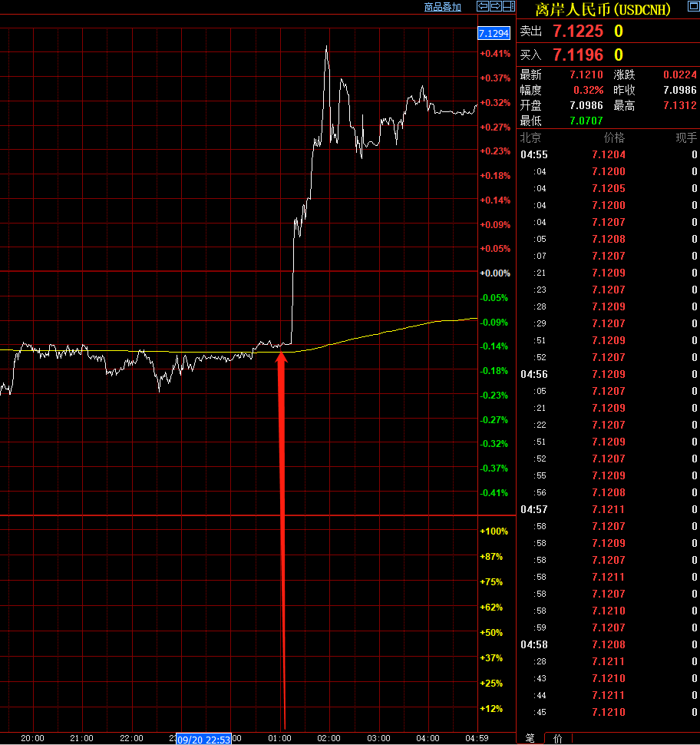Screen dimensions: 700x745
Task: Click the +0.18% price axis label
Action: coord(495,176)
